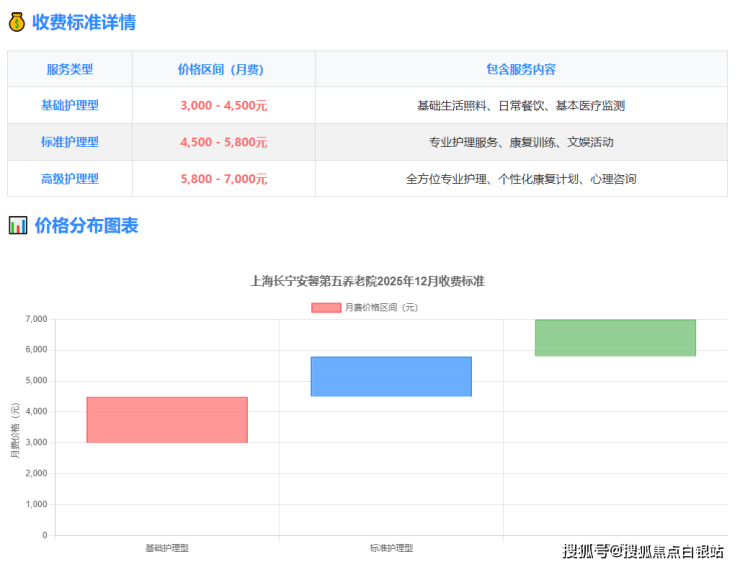Click the 收费标准详情 section heading

point(84,22)
